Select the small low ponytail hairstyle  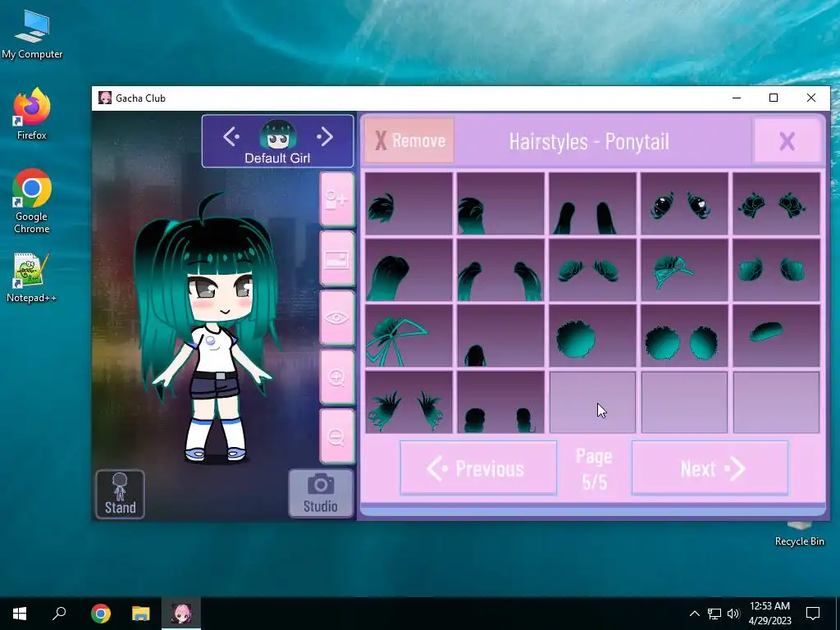pyautogui.click(x=500, y=336)
